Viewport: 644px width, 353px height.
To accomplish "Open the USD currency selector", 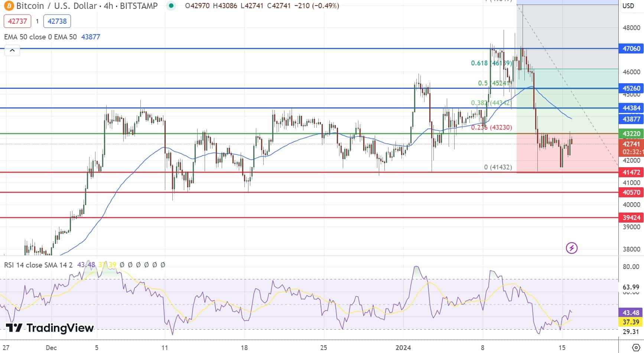I will click(x=628, y=6).
